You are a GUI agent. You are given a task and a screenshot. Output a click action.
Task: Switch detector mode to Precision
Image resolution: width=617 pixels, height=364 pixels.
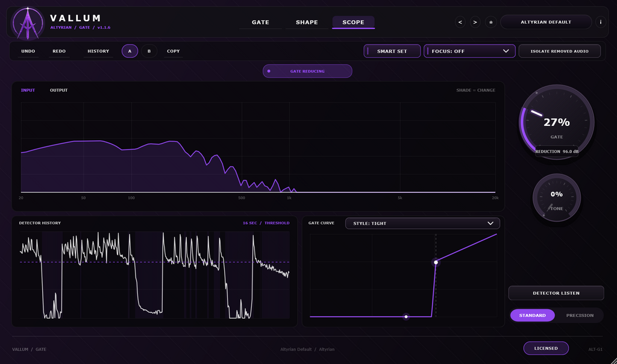[580, 315]
